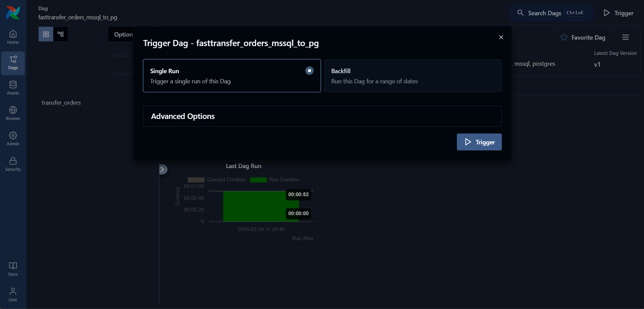The width and height of the screenshot is (644, 309).
Task: Expand the Advanced Options section
Action: 322,116
